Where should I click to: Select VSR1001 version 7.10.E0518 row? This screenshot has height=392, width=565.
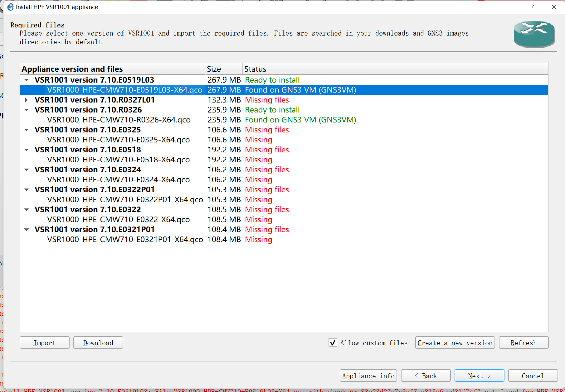point(284,150)
